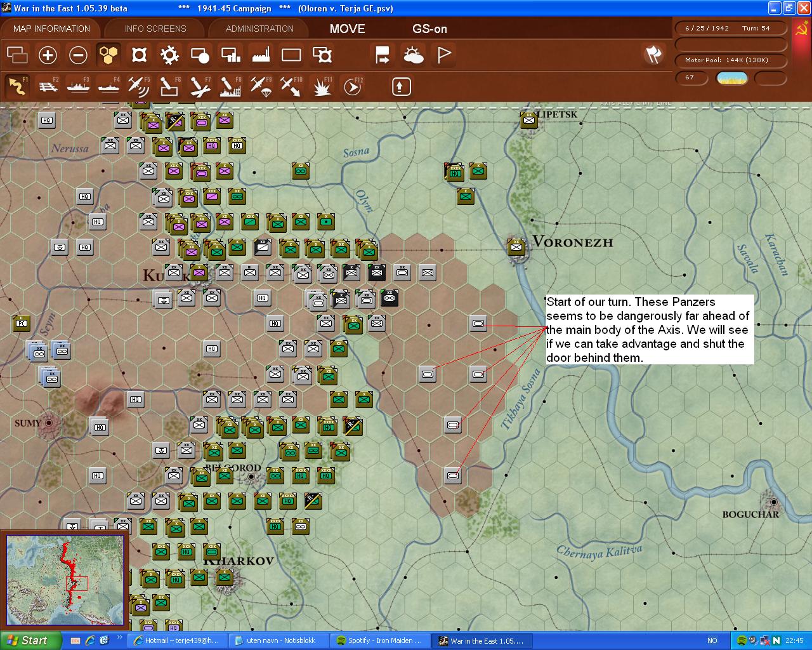Click the War in the East taskbar button
The height and width of the screenshot is (650, 812).
[482, 641]
